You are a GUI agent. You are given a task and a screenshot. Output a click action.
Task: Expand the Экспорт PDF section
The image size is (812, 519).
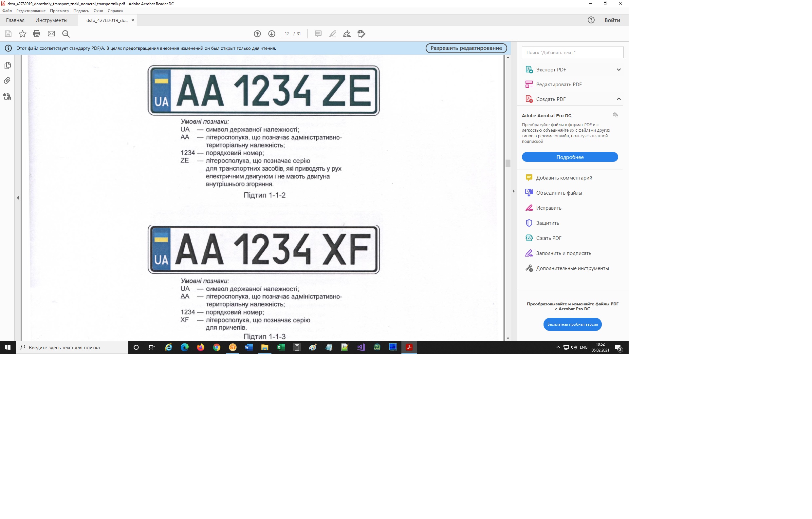click(618, 69)
